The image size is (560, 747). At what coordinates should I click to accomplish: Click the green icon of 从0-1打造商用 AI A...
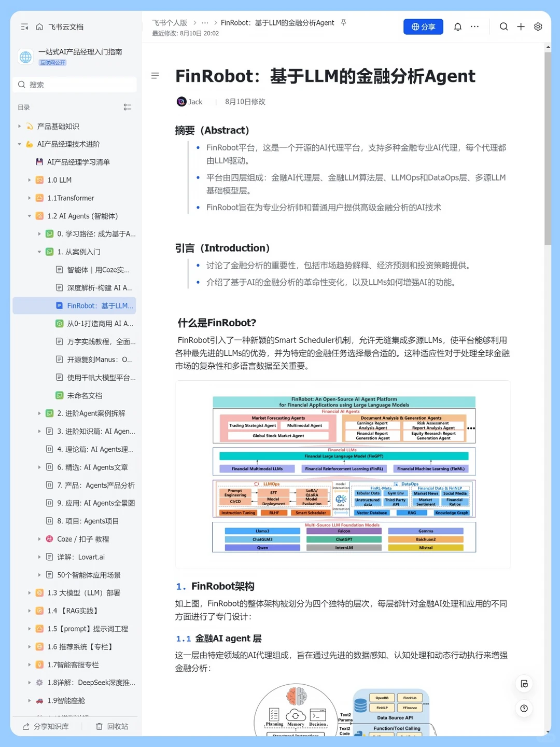[x=60, y=324]
